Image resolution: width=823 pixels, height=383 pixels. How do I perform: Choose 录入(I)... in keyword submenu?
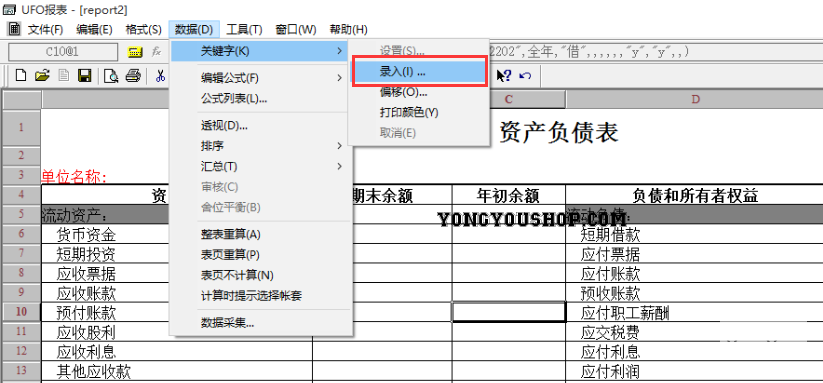[420, 72]
